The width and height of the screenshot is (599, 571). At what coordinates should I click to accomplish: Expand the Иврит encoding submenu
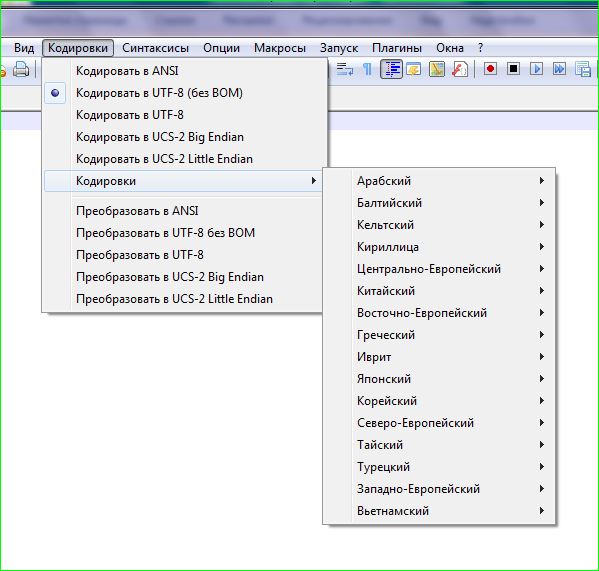click(x=439, y=357)
